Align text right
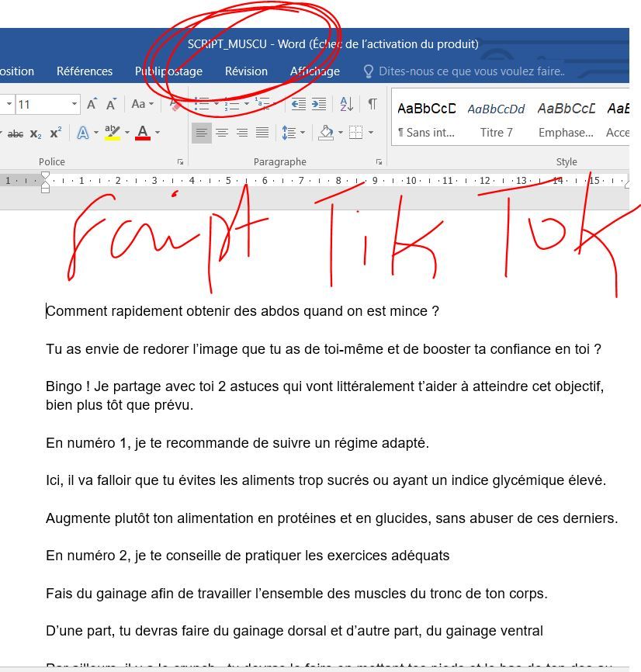 click(x=242, y=133)
